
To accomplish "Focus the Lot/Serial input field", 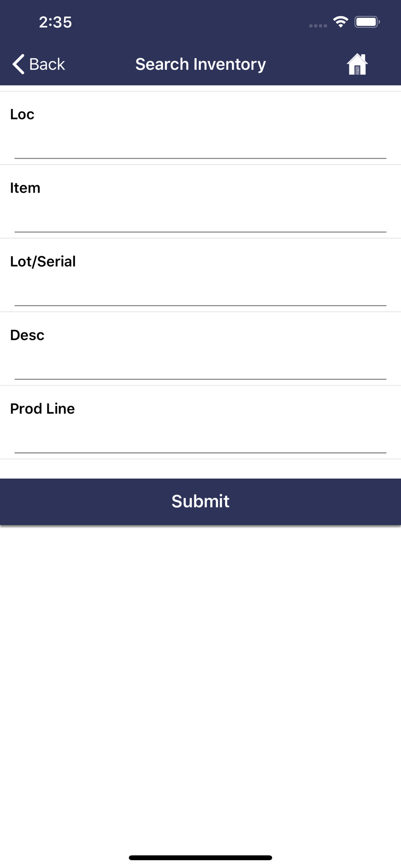I will click(200, 293).
